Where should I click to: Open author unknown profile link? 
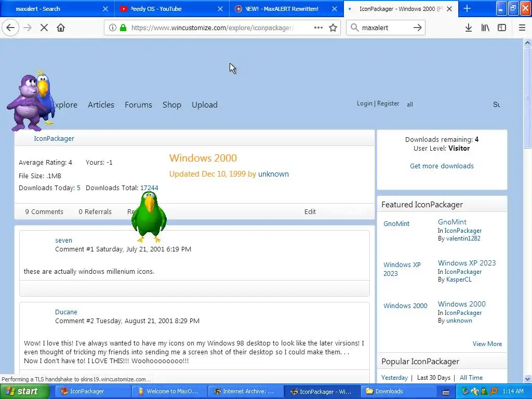tap(273, 174)
